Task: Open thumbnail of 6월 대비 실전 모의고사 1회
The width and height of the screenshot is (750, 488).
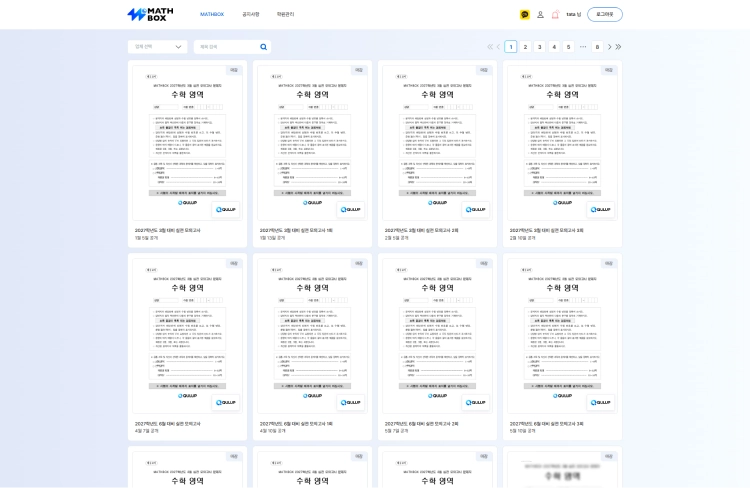Action: tap(312, 336)
